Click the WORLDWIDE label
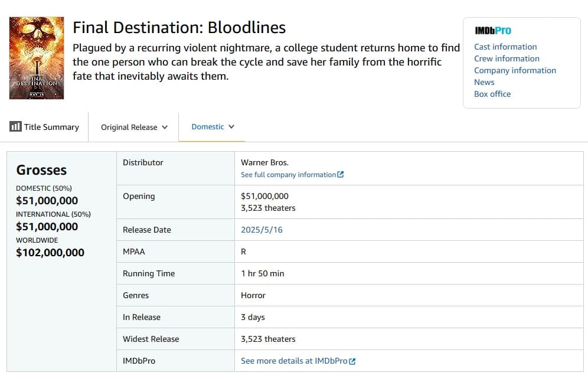 coord(37,240)
